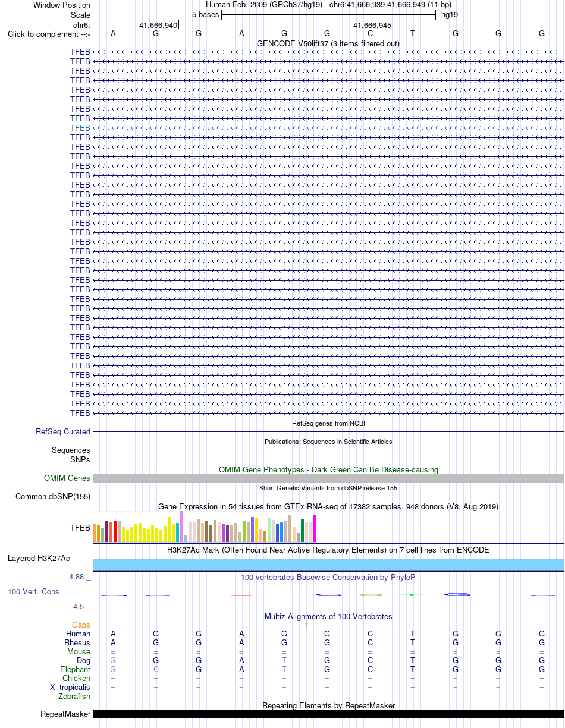The image size is (565, 728).
Task: Click position marker 41,666,945
Action: point(372,25)
